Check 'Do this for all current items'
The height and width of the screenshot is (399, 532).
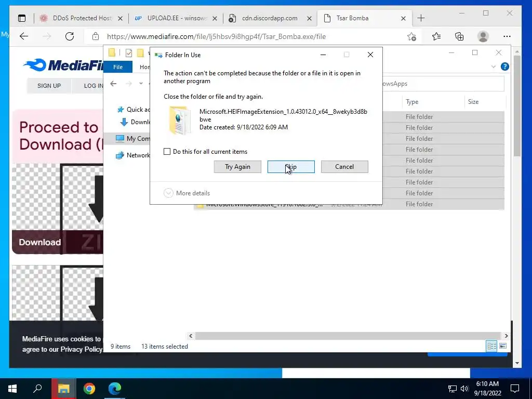tap(167, 152)
